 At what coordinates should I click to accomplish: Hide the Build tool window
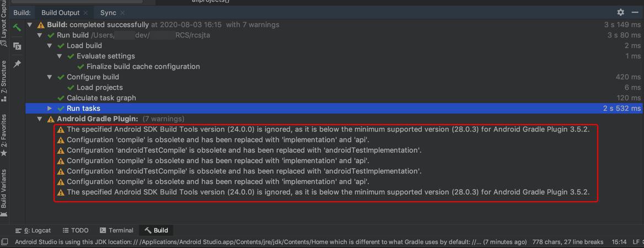pyautogui.click(x=635, y=12)
